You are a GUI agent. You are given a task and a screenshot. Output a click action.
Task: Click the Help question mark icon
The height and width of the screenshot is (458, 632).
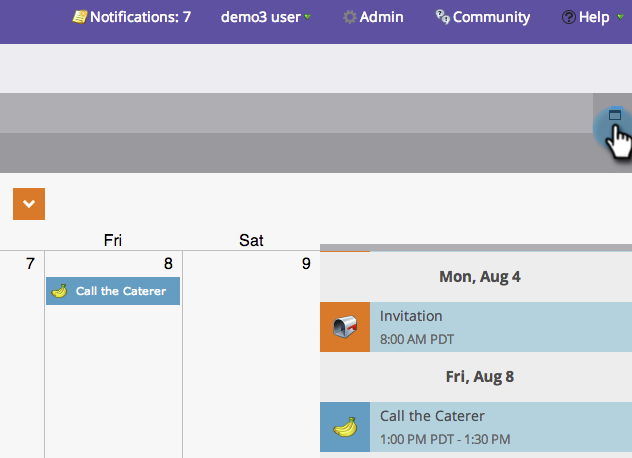point(568,17)
